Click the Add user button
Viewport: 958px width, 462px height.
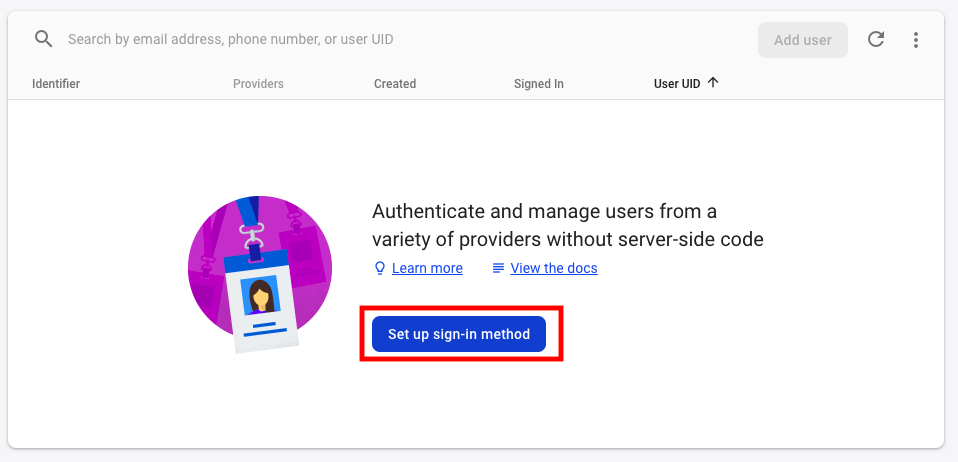pyautogui.click(x=802, y=40)
